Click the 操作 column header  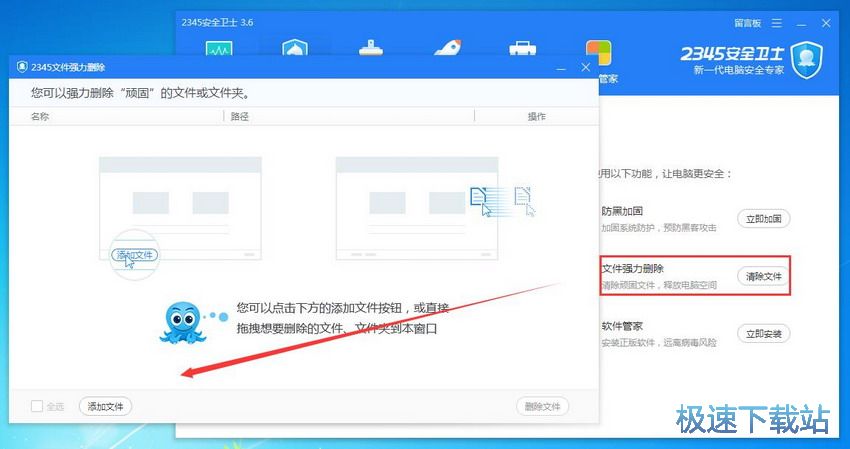click(x=537, y=117)
